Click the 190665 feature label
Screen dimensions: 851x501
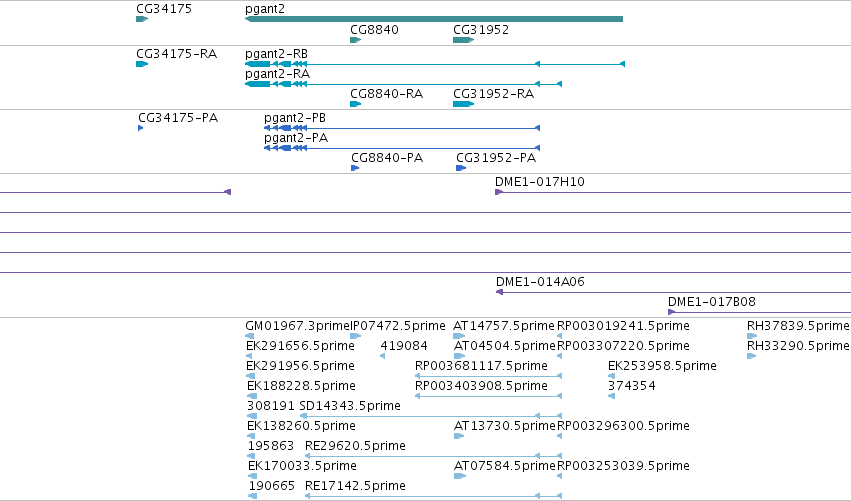click(272, 486)
